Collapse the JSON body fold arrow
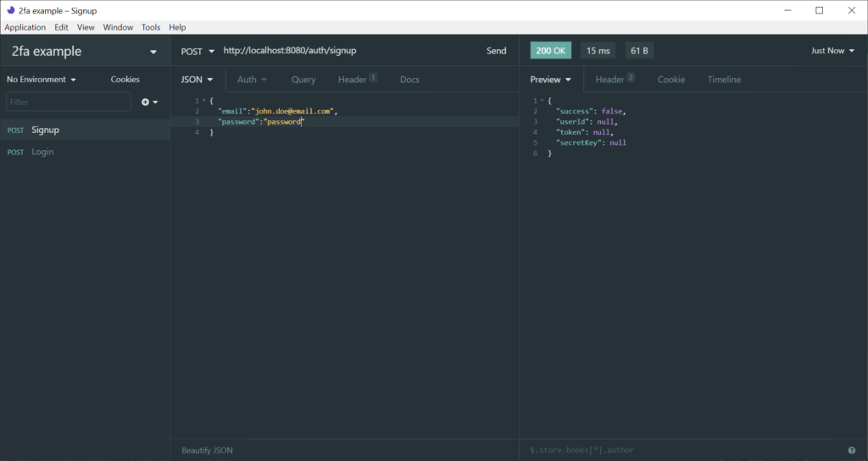 click(203, 101)
